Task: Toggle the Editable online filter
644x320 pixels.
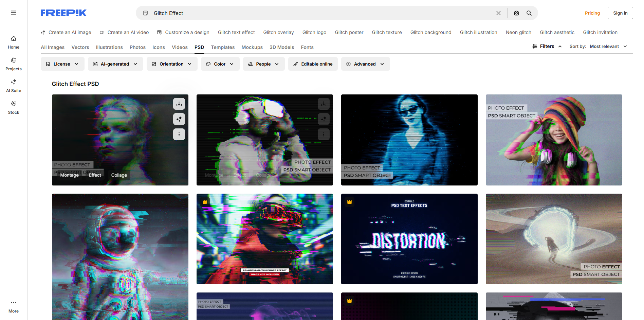Action: [313, 64]
